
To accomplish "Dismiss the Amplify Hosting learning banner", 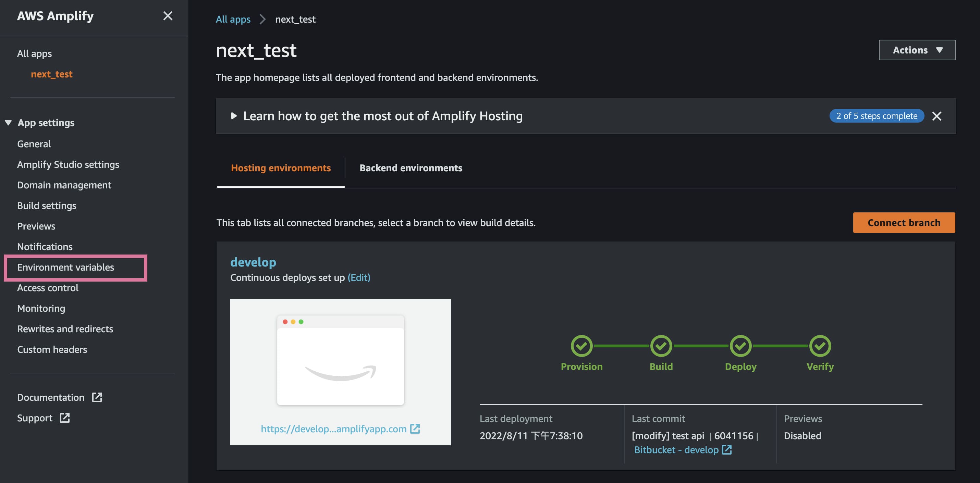I will point(936,116).
